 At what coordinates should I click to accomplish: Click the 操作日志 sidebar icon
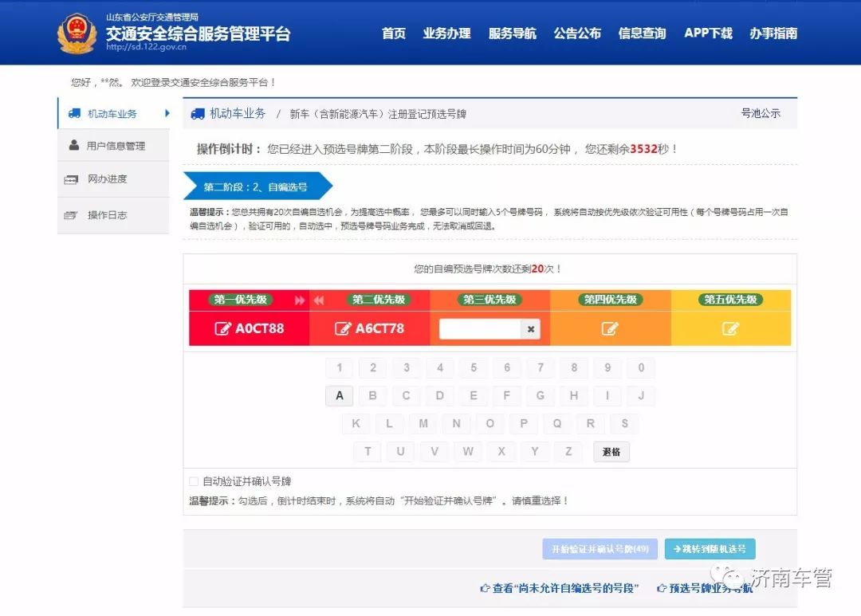point(72,214)
